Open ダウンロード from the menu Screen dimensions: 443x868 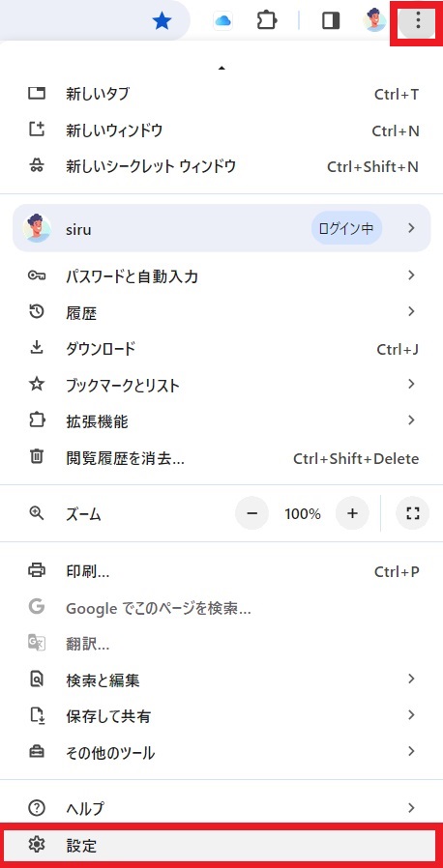point(221,349)
